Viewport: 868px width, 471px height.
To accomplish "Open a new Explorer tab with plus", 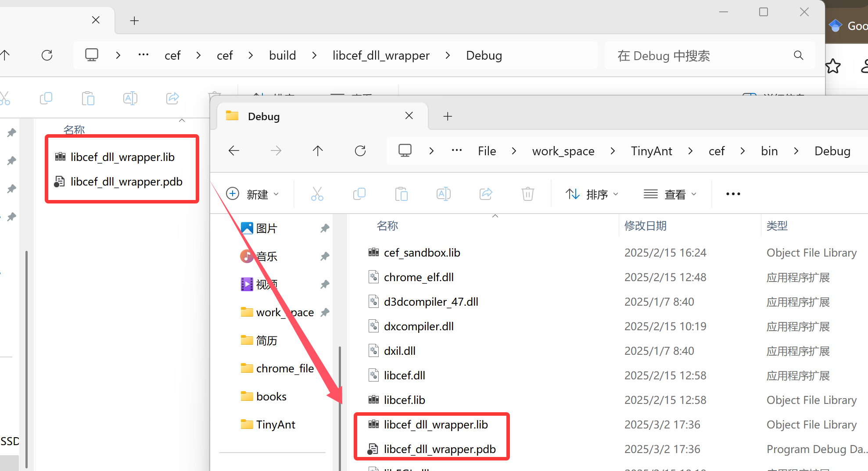I will tap(448, 116).
